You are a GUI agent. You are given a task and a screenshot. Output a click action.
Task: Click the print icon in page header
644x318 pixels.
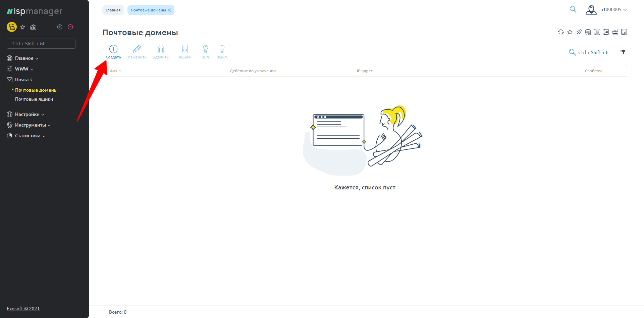point(615,32)
